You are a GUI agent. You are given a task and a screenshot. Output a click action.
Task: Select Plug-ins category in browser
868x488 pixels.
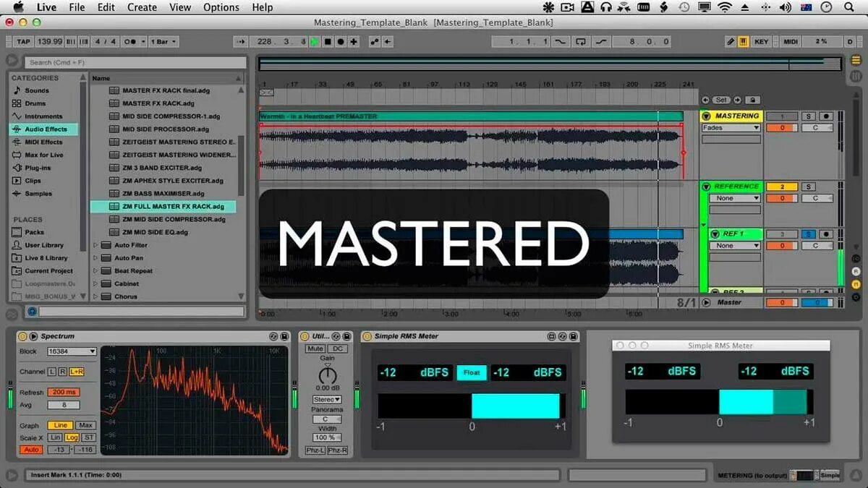tap(38, 168)
